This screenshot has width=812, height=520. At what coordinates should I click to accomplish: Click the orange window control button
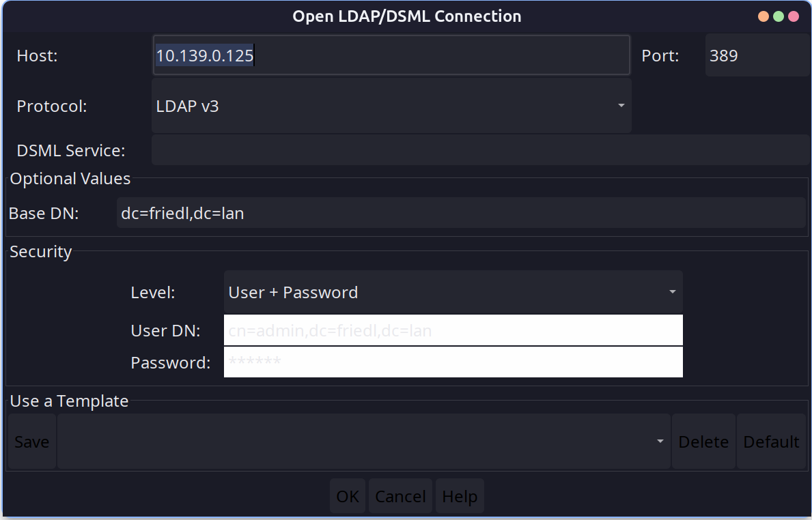(x=764, y=16)
